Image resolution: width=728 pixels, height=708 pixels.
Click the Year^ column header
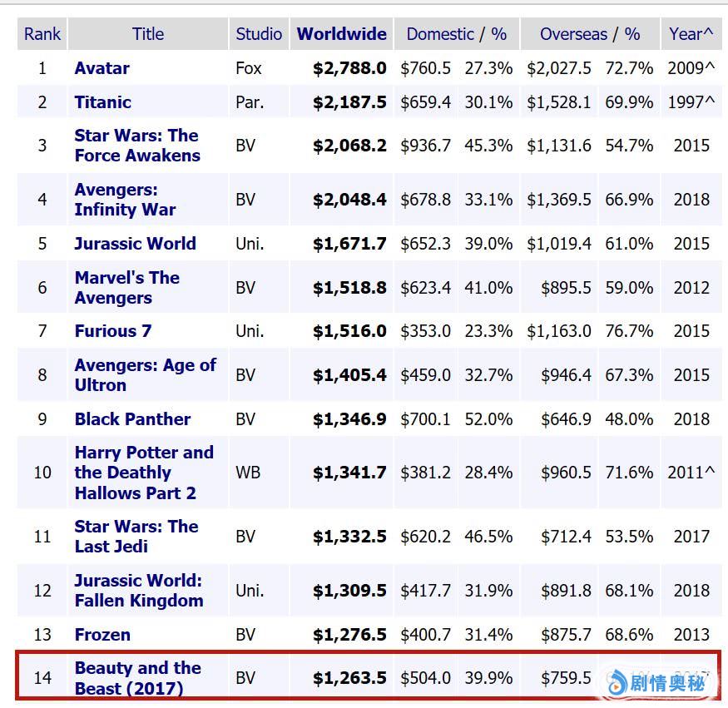tap(691, 34)
